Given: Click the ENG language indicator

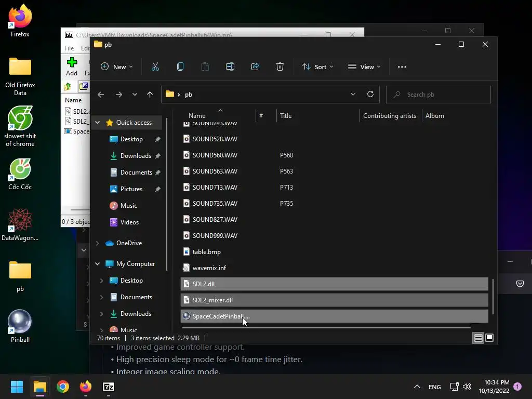Looking at the screenshot, I should pyautogui.click(x=435, y=387).
